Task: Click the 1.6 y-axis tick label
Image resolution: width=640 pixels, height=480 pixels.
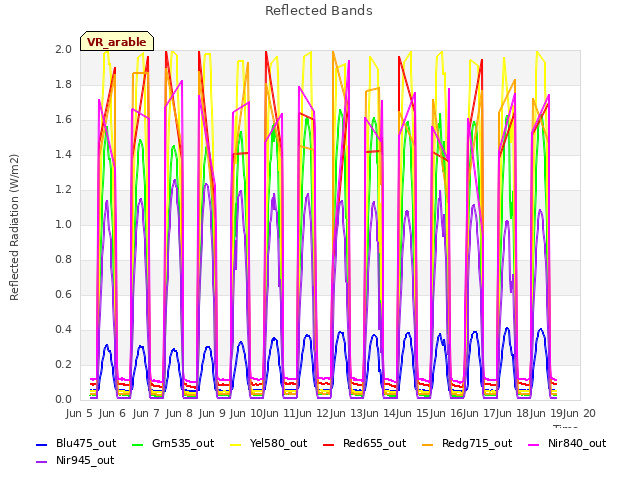Action: [x=64, y=120]
